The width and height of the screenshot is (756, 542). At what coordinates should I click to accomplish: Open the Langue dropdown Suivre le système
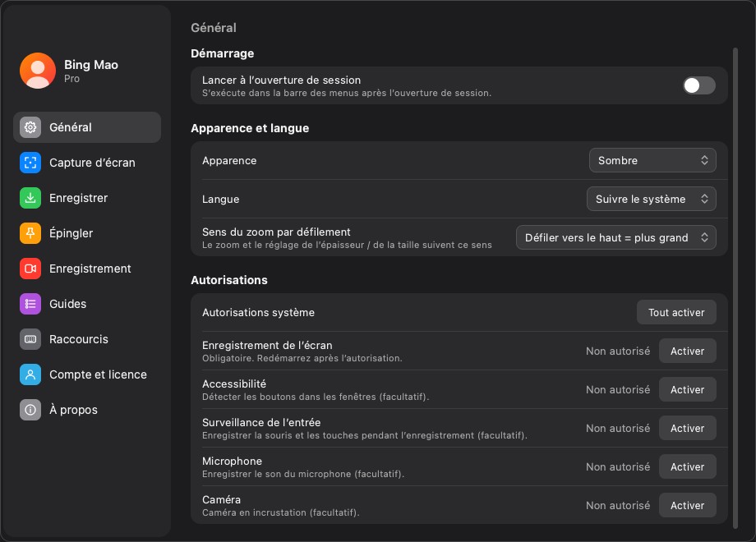651,199
